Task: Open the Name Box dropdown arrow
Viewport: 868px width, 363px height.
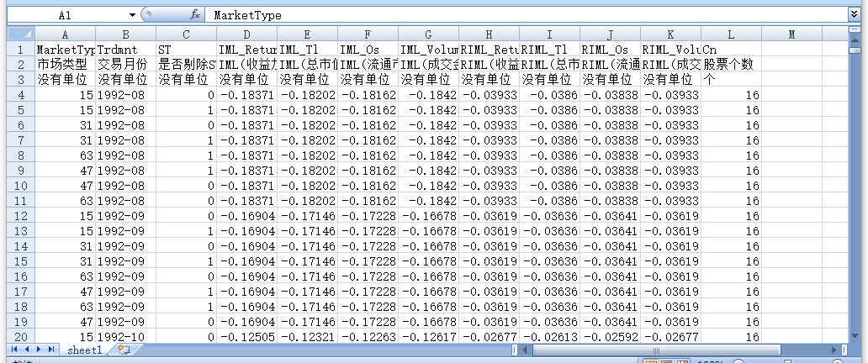Action: [132, 15]
